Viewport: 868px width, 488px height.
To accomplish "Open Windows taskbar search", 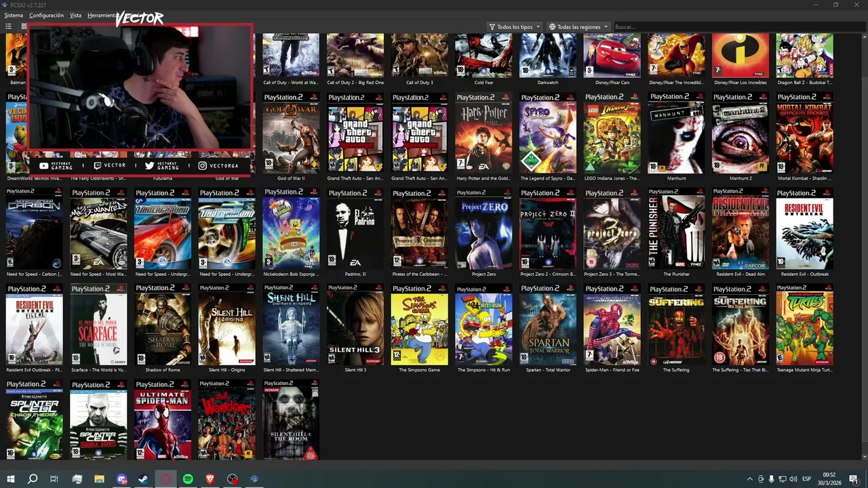I will [33, 479].
